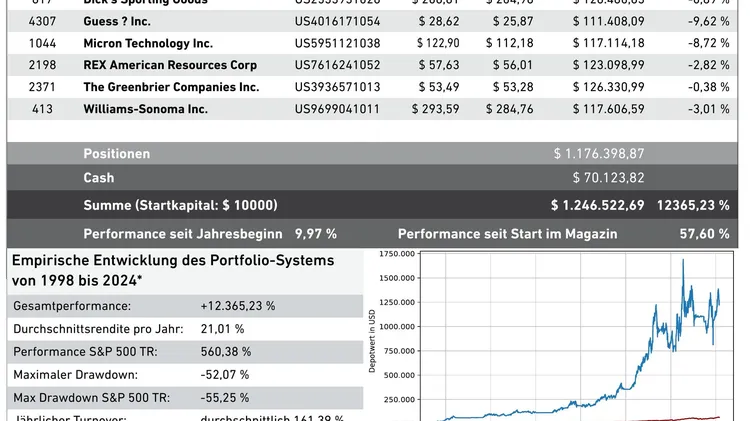This screenshot has height=421, width=750.
Task: Click Guess price $ 28,62
Action: 439,22
